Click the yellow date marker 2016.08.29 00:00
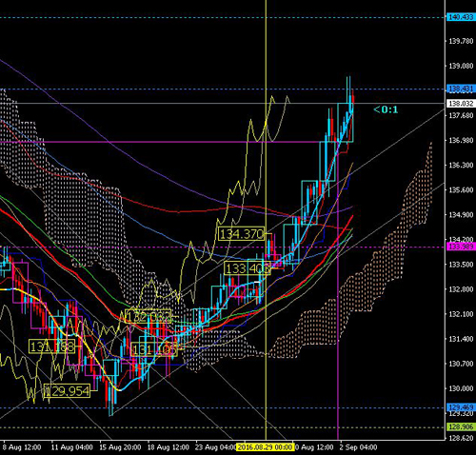The image size is (476, 455). click(x=265, y=447)
